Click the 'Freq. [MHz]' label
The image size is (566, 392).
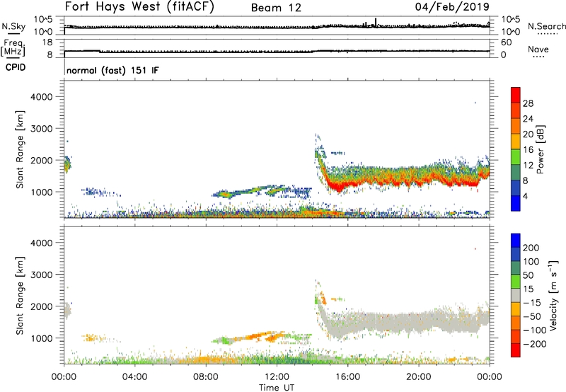[x=13, y=47]
